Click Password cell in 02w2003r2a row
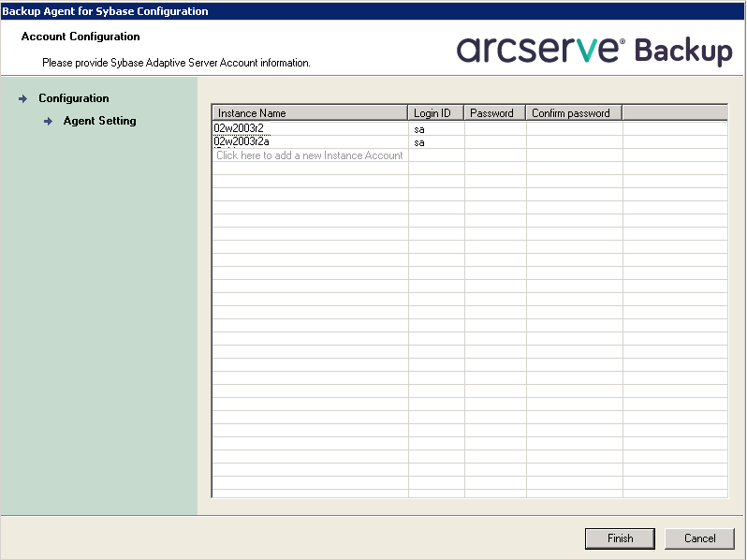747x560 pixels. [495, 142]
